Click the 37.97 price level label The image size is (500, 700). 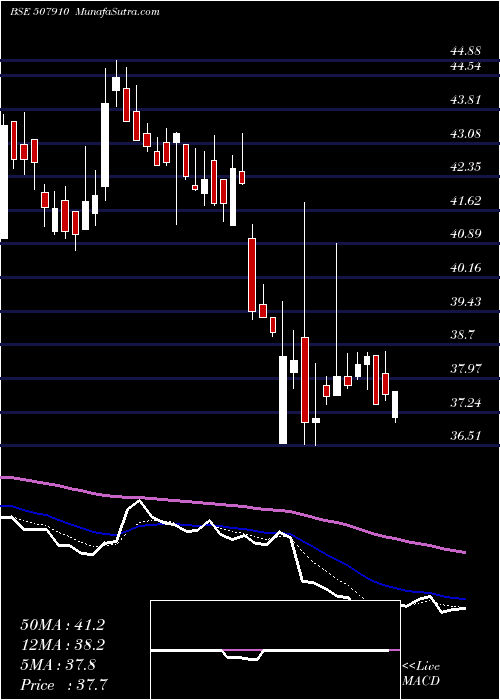click(466, 369)
